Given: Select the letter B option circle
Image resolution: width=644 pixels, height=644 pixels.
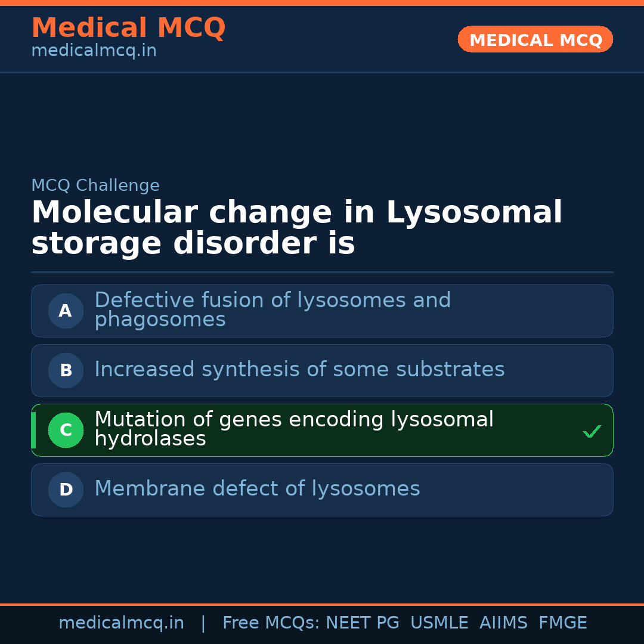Looking at the screenshot, I should tap(66, 370).
